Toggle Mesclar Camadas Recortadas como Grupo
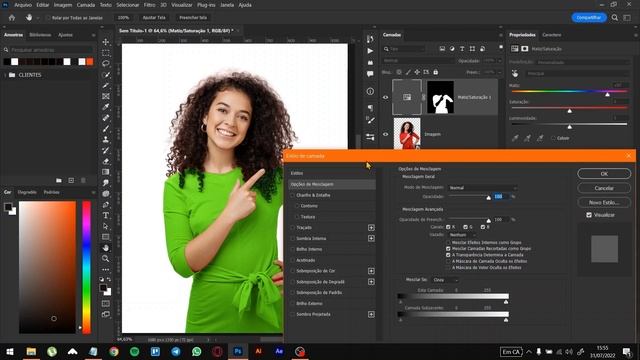This screenshot has width=640, height=360. 448,249
